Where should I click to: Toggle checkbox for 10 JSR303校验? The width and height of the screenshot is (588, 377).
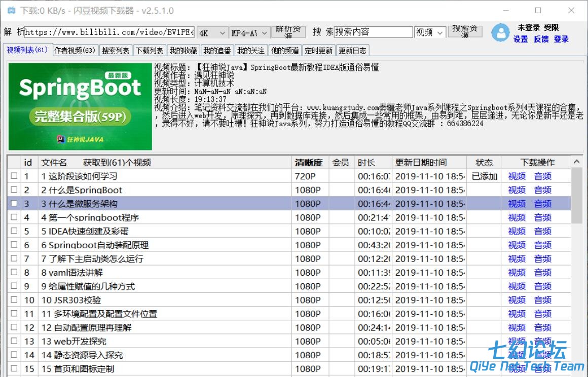pyautogui.click(x=14, y=299)
